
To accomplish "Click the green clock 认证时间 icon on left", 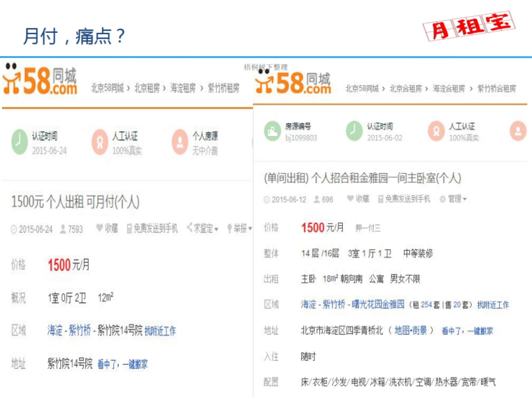I will [x=19, y=141].
